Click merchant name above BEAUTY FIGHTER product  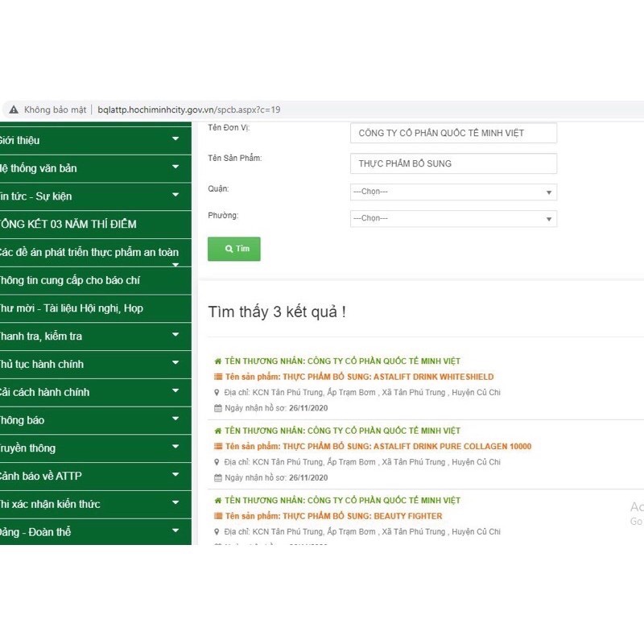point(343,500)
